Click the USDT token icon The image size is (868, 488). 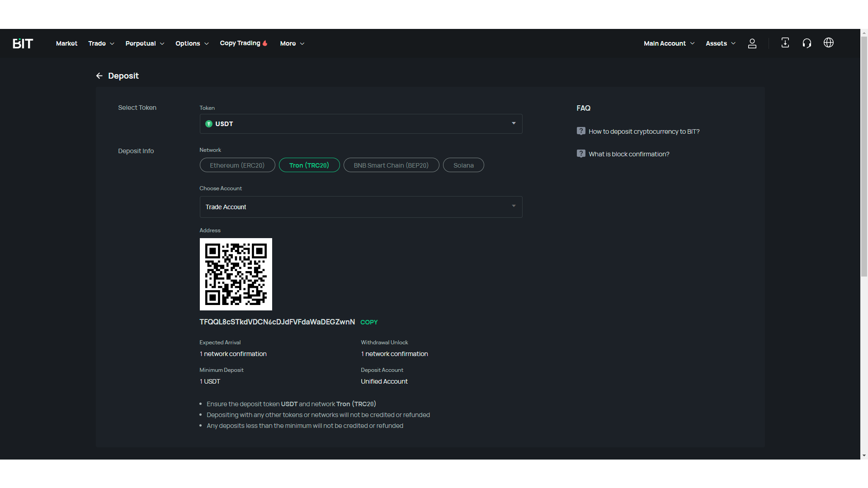pos(209,124)
